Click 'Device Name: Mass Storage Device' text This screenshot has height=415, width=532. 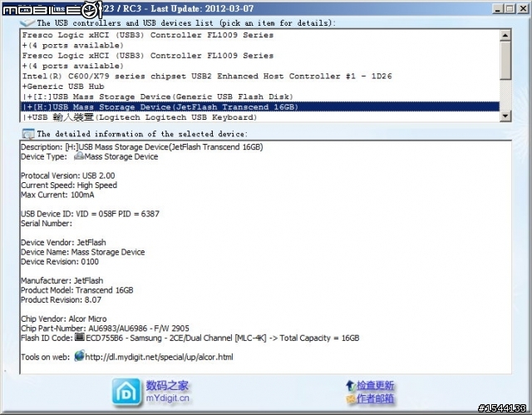[x=83, y=252]
